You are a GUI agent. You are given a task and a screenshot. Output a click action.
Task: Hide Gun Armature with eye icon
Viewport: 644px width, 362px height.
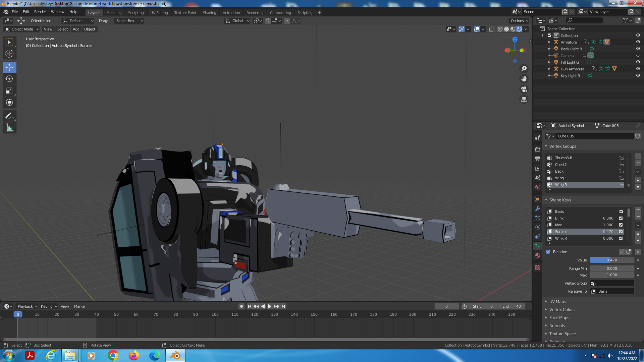638,69
